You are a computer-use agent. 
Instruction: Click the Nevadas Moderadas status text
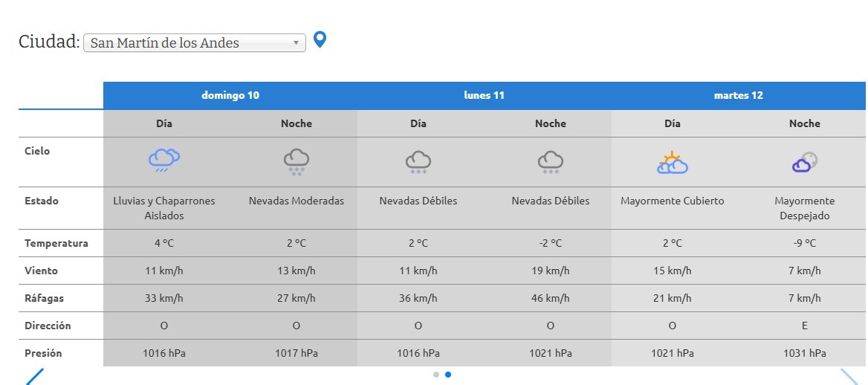pos(297,201)
